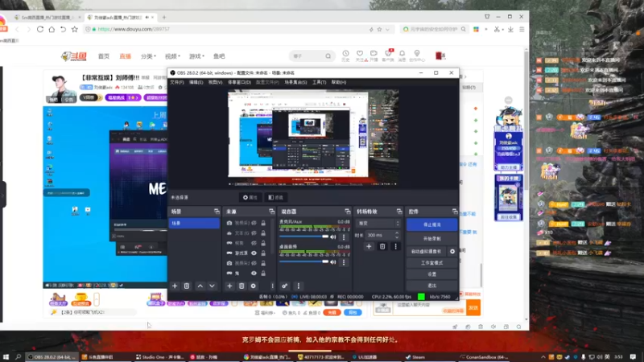Adjust the desktop audio volume slider

(x=304, y=262)
